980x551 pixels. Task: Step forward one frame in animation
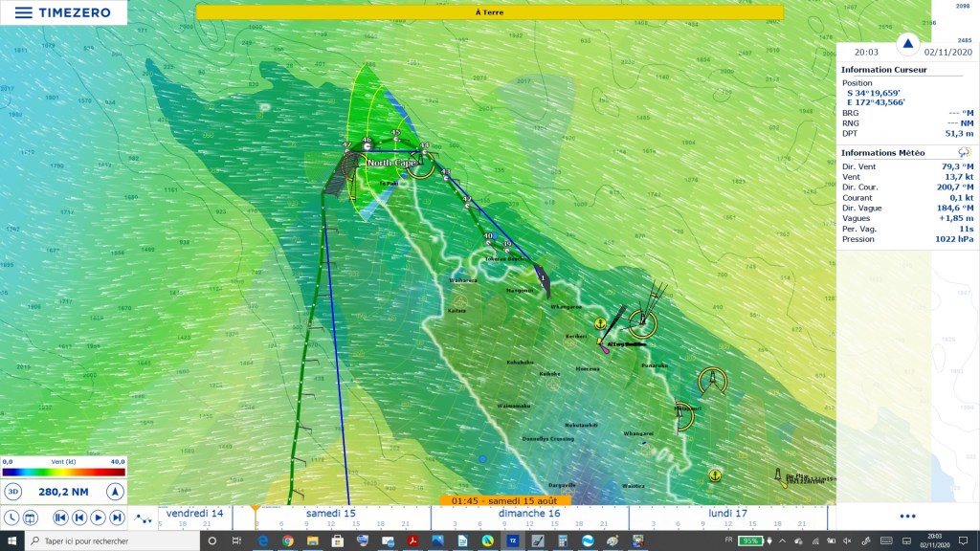tap(117, 518)
